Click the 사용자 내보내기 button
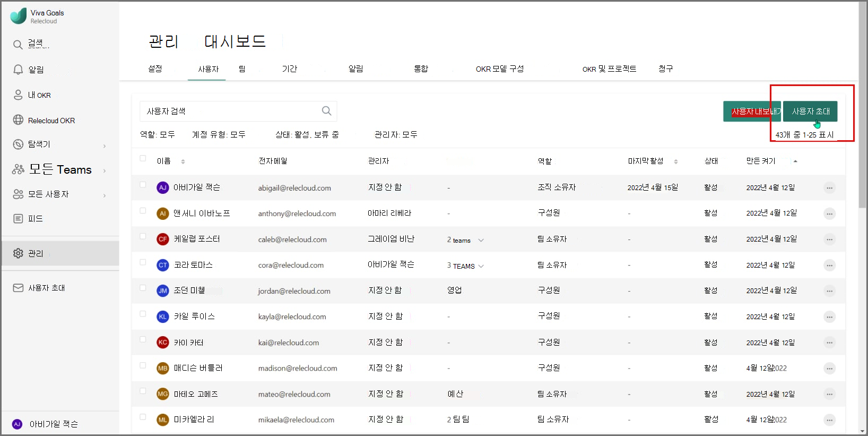This screenshot has height=436, width=868. tap(752, 111)
